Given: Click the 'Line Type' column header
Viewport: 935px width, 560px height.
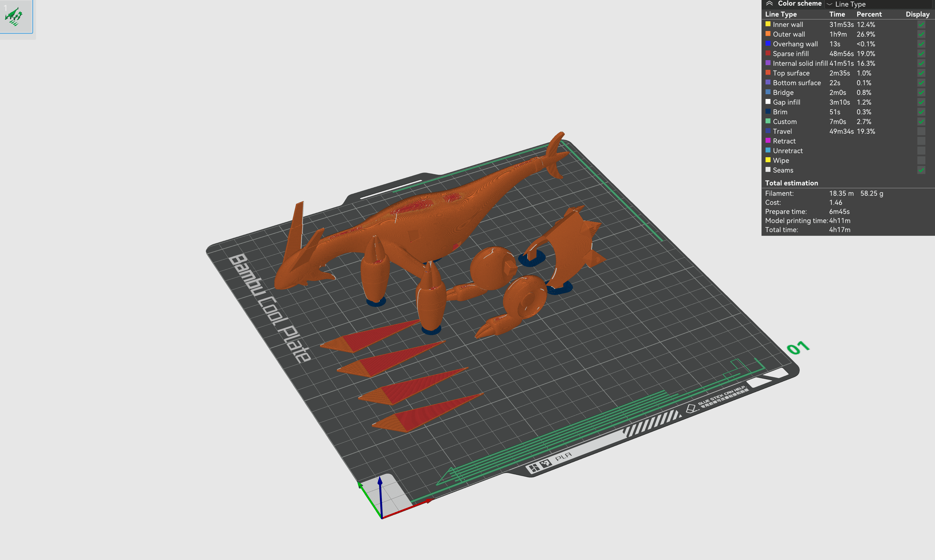Looking at the screenshot, I should tap(781, 14).
